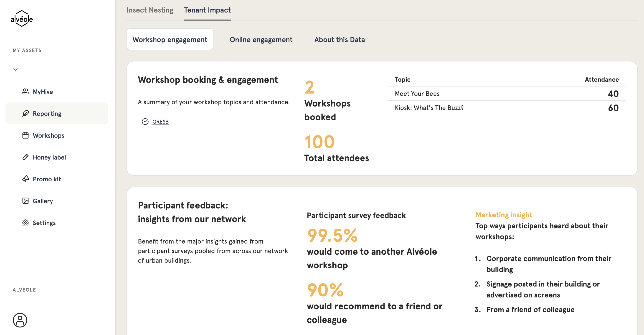Screen dimensions: 644x335
Task: Click the Reporting feather icon
Action: [x=25, y=114]
